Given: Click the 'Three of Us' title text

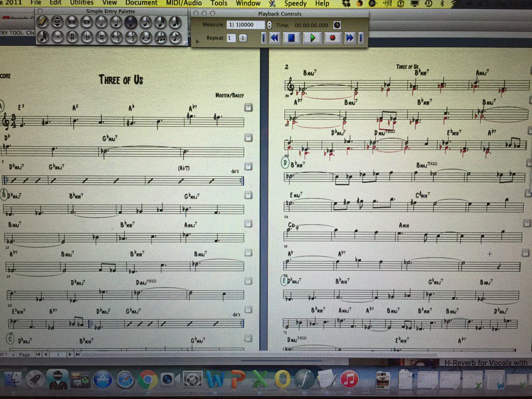Looking at the screenshot, I should point(121,79).
